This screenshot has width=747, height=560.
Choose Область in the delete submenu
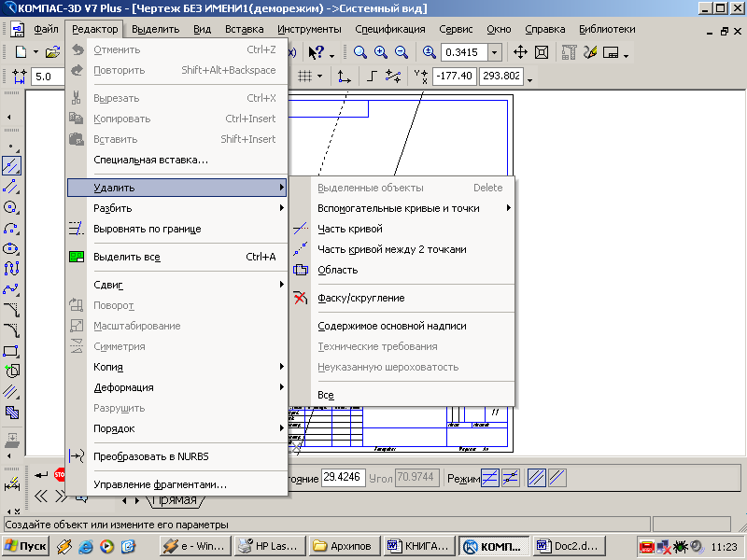pos(402,270)
